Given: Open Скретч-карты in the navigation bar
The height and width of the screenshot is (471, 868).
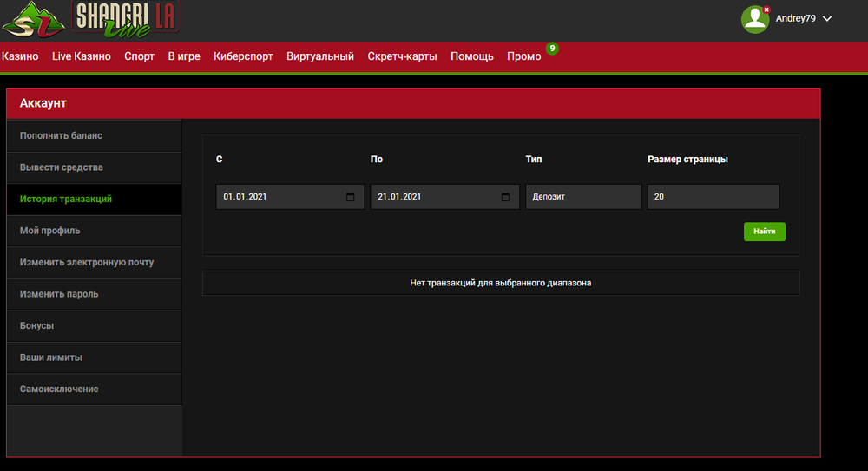Looking at the screenshot, I should (x=402, y=56).
